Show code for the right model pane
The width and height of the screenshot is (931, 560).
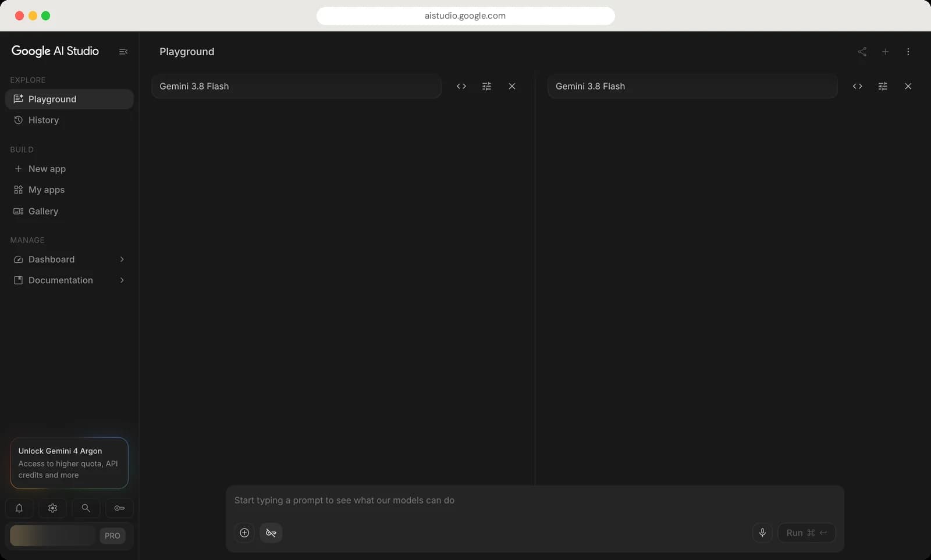857,86
